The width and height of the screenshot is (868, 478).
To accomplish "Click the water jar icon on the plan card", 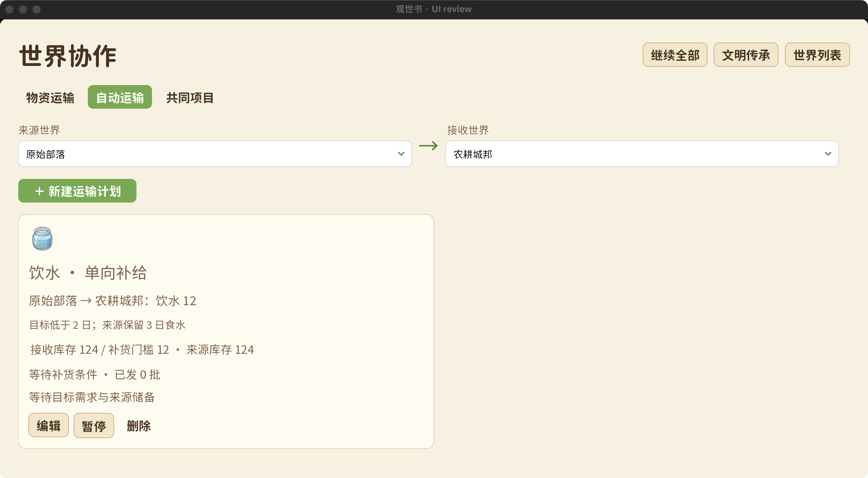I will tap(42, 238).
